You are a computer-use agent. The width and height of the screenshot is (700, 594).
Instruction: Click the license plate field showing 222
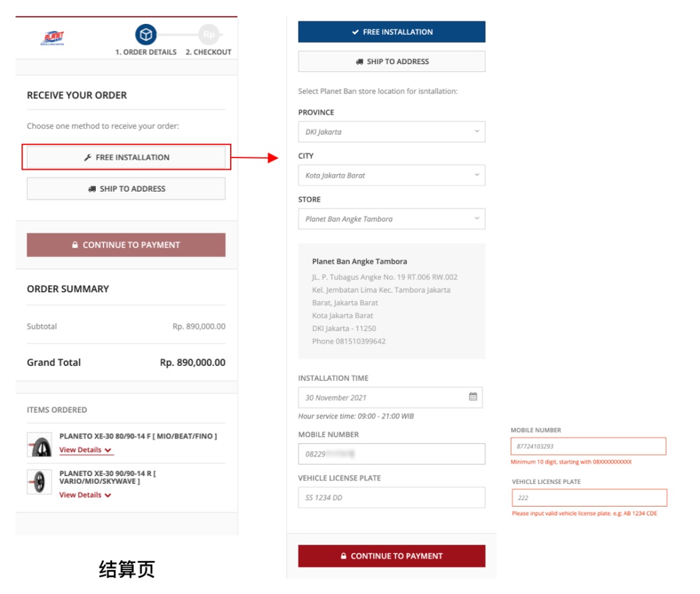(x=589, y=497)
